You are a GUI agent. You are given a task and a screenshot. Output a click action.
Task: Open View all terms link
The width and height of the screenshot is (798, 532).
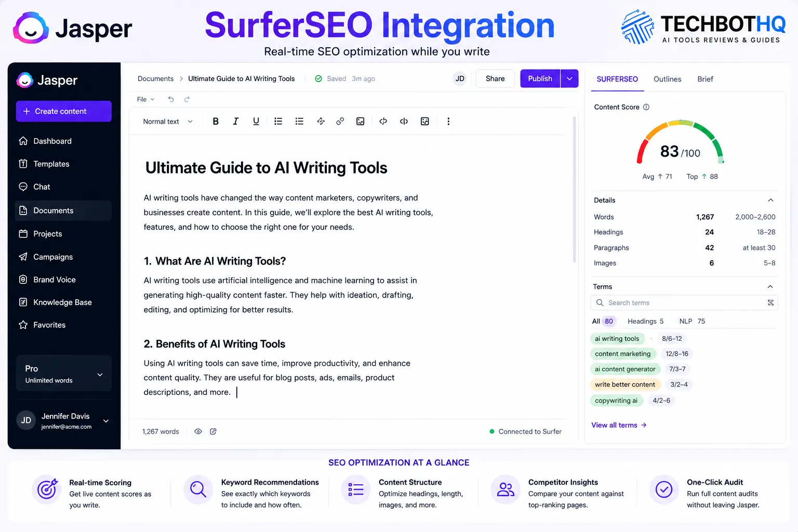(x=619, y=425)
